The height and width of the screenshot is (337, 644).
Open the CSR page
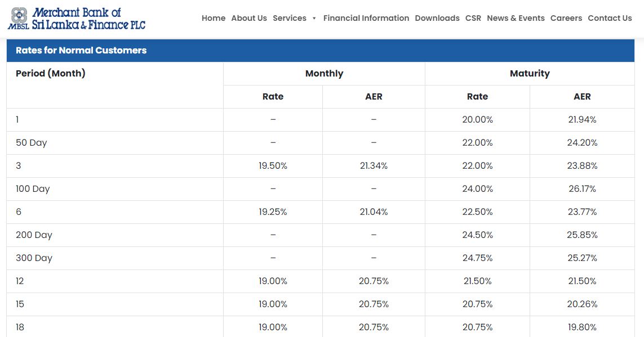(x=473, y=18)
